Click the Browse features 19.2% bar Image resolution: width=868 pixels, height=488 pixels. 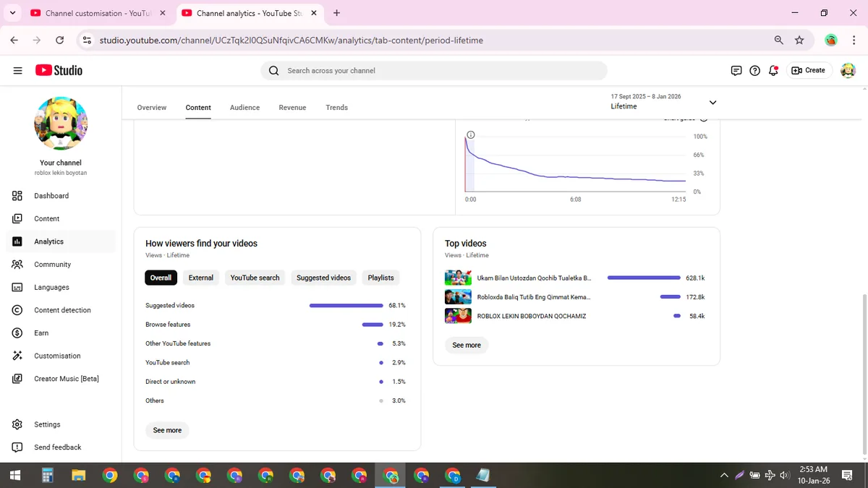pos(373,325)
